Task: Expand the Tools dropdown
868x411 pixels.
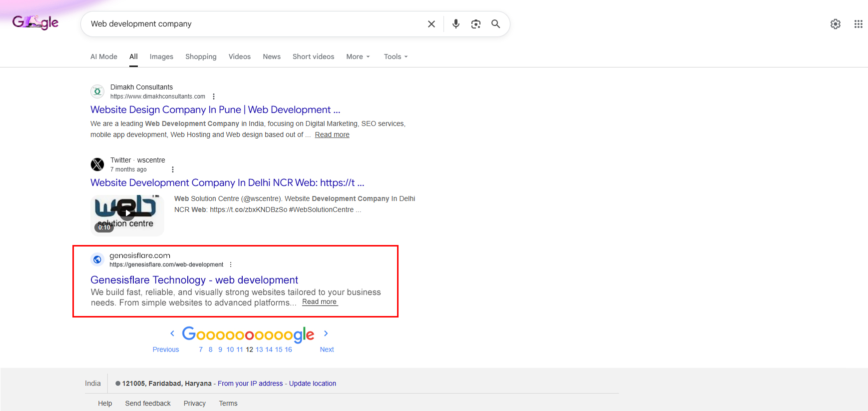Action: tap(396, 56)
